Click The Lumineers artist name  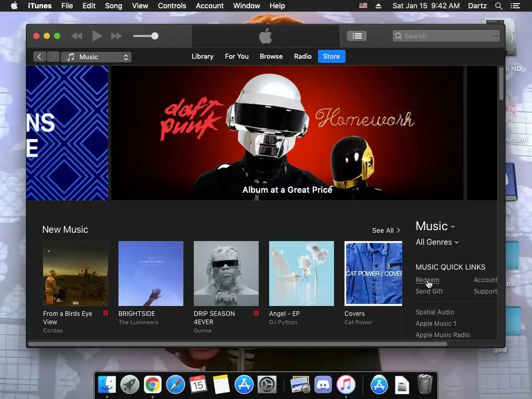click(x=138, y=322)
